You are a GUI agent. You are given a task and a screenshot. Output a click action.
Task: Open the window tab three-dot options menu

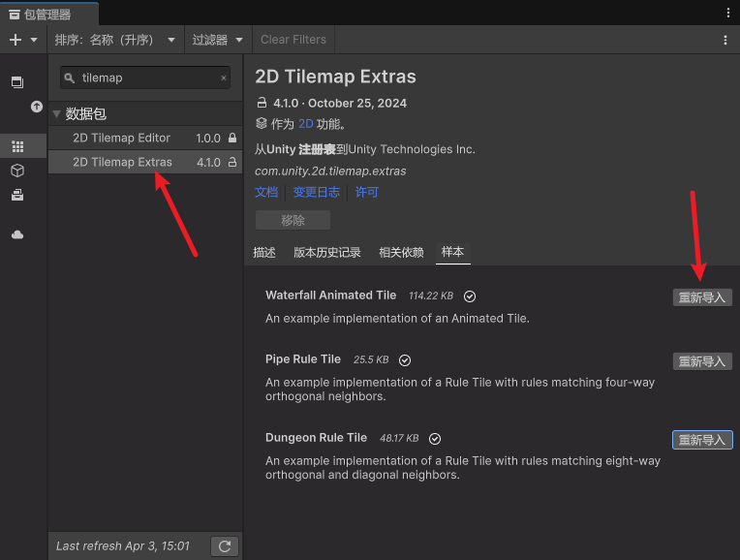click(x=728, y=13)
